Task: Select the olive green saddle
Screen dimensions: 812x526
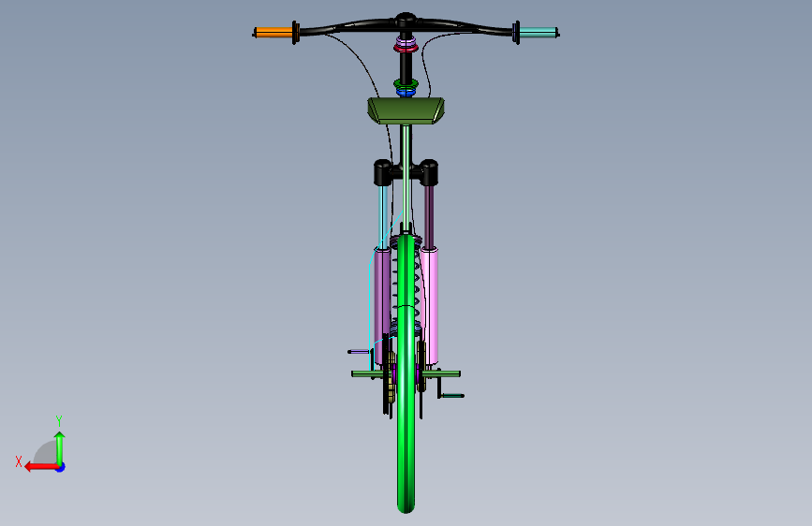Action: [406, 110]
